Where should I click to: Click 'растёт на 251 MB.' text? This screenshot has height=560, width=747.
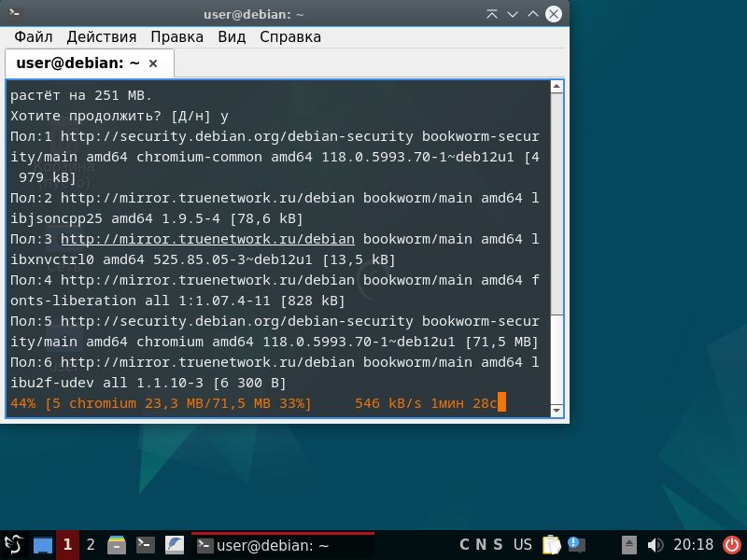[81, 96]
